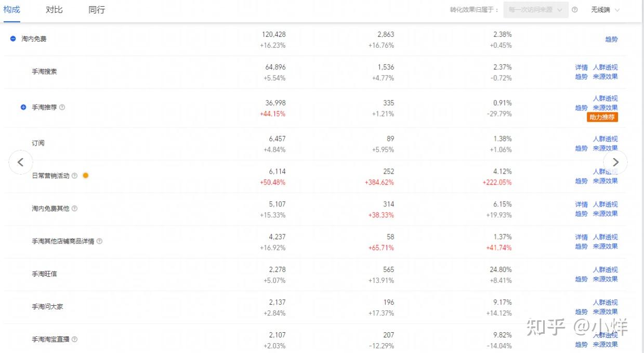Click help icon beside 淘内免费其他

pos(74,208)
